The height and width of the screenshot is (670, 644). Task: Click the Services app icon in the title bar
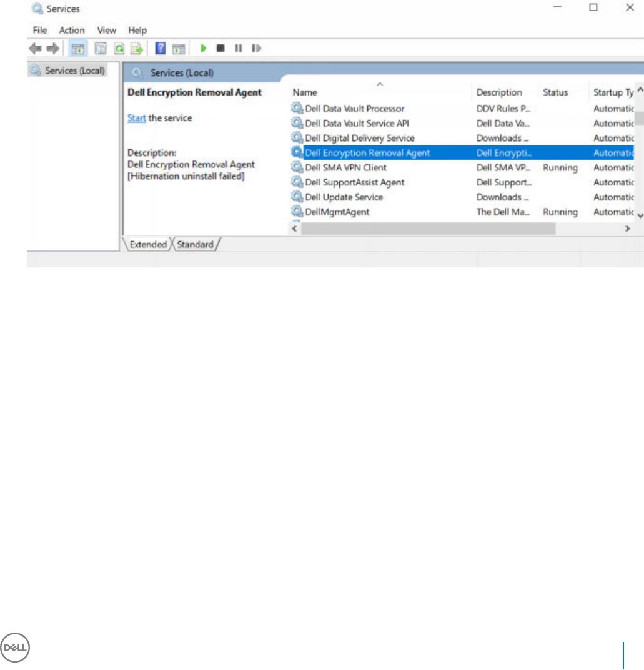[37, 8]
